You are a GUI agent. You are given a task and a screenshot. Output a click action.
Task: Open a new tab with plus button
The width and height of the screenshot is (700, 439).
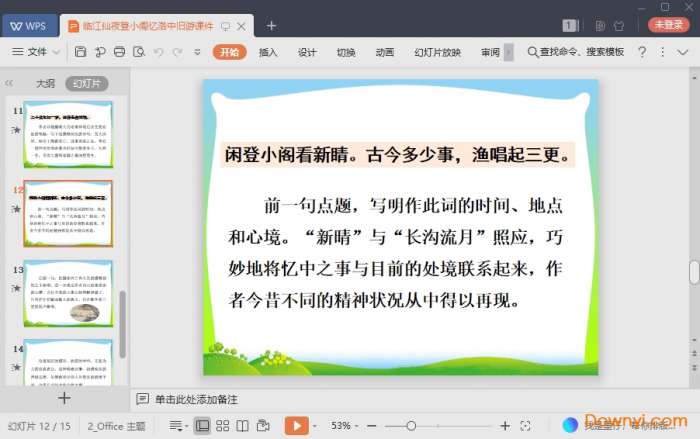(x=271, y=26)
